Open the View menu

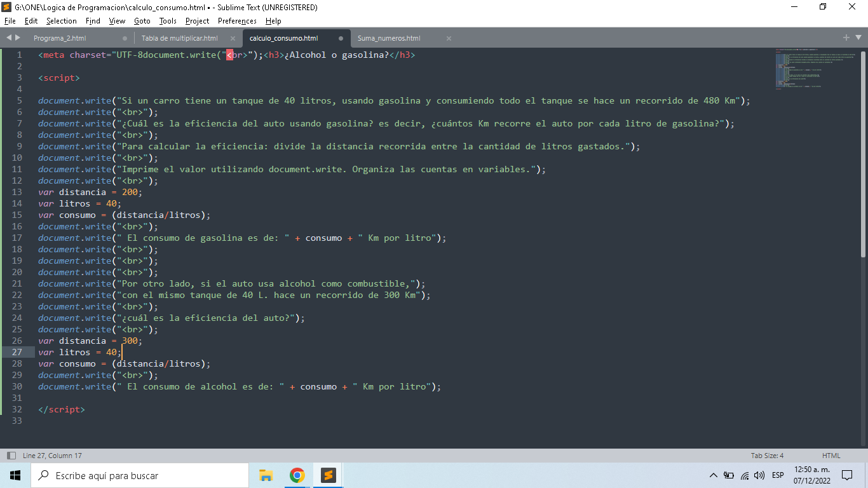[x=117, y=21]
